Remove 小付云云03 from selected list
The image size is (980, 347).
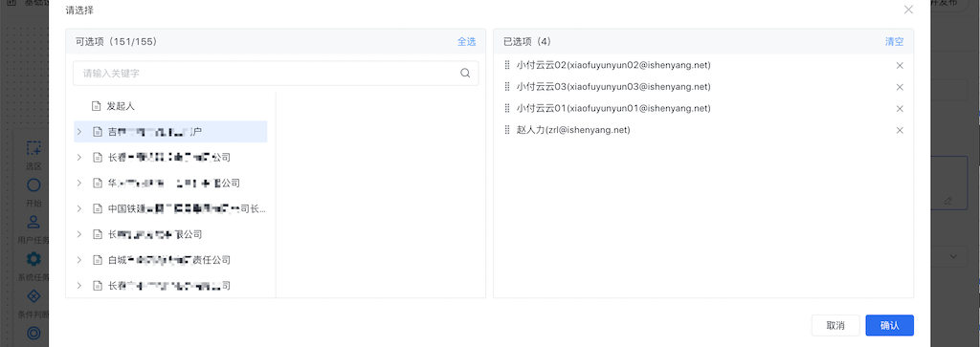(x=900, y=87)
